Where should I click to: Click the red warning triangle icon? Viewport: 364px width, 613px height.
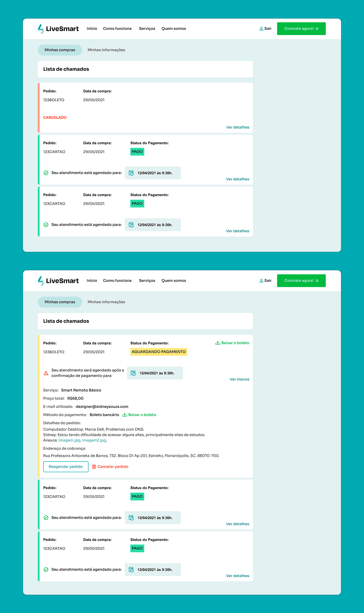tap(46, 373)
